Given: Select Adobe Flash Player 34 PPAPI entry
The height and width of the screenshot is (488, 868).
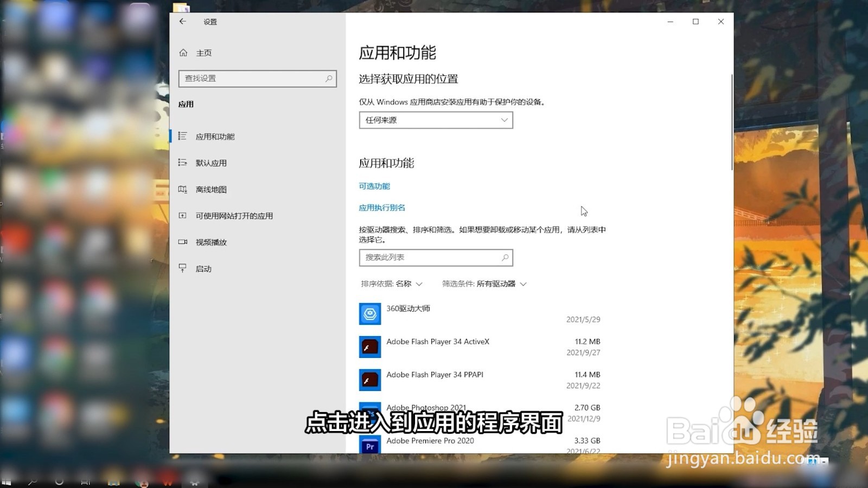Looking at the screenshot, I should (x=480, y=380).
